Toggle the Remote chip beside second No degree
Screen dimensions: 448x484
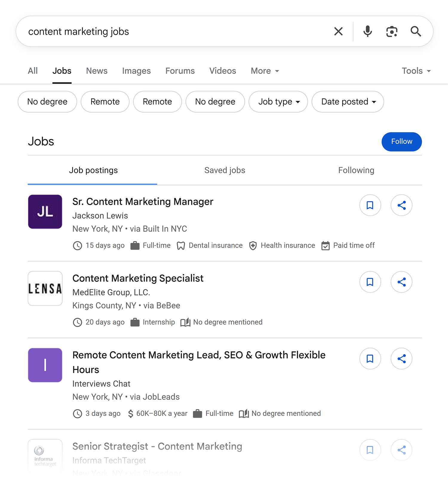(x=157, y=102)
